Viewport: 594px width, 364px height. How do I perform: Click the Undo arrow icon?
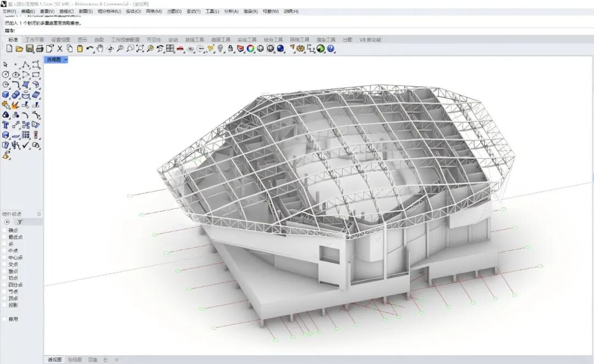tap(89, 49)
